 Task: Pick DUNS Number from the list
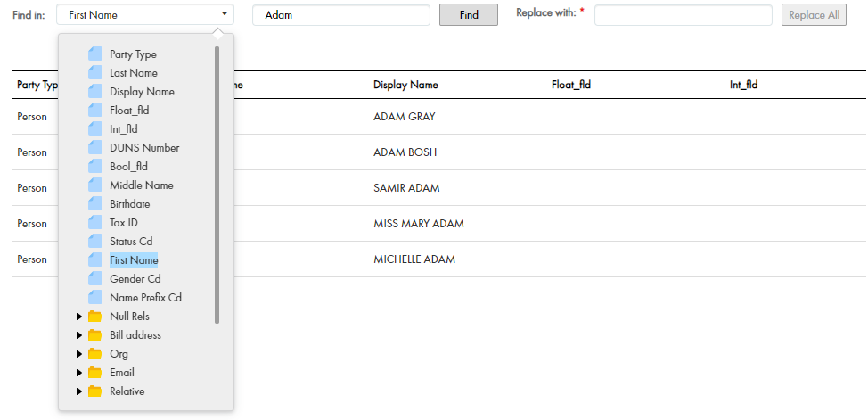click(144, 148)
